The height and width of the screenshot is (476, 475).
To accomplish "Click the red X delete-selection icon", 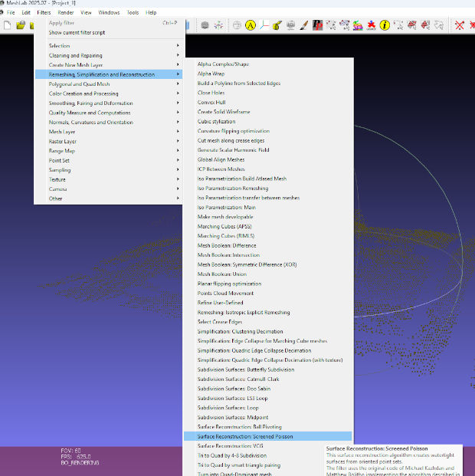I will [460, 25].
